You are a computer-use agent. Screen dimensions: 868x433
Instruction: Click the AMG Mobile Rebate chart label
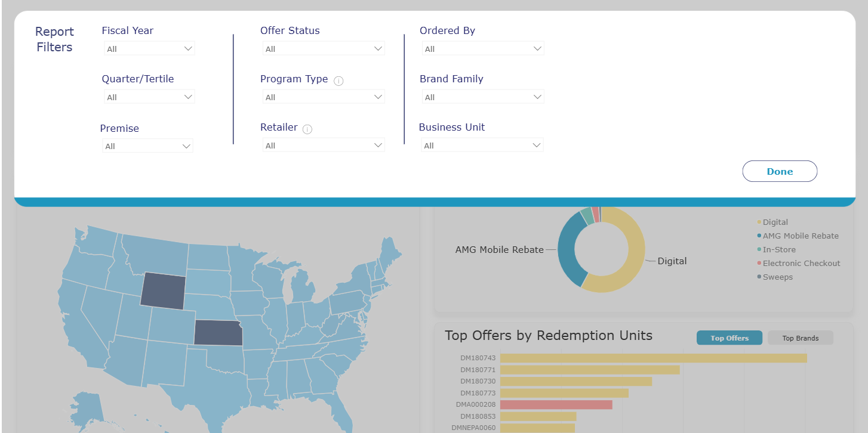click(500, 250)
